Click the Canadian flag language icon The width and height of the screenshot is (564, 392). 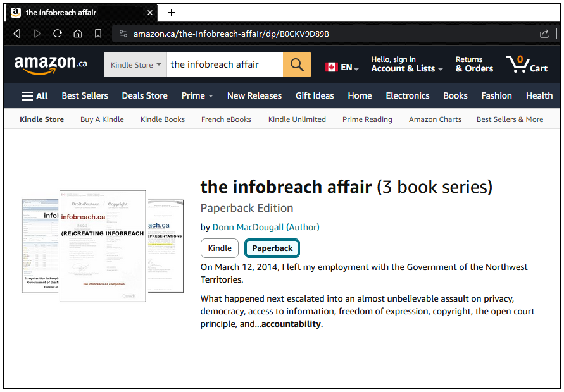[x=331, y=67]
